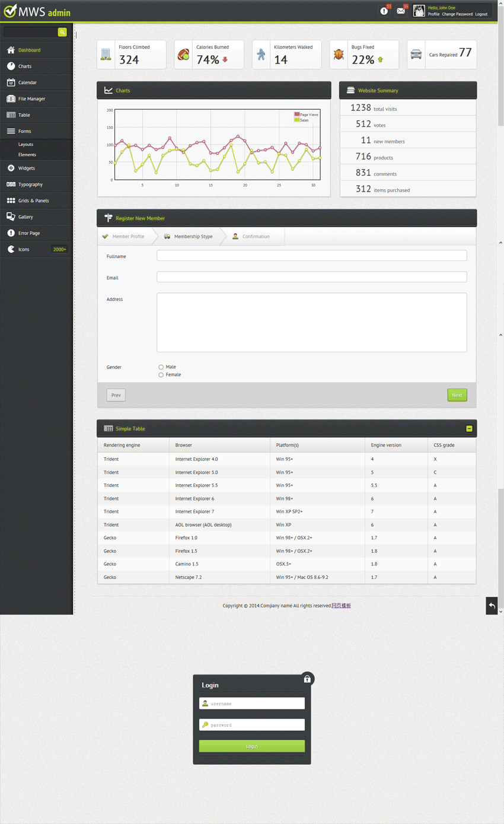
Task: Expand the Forms sidebar menu
Action: (x=24, y=131)
